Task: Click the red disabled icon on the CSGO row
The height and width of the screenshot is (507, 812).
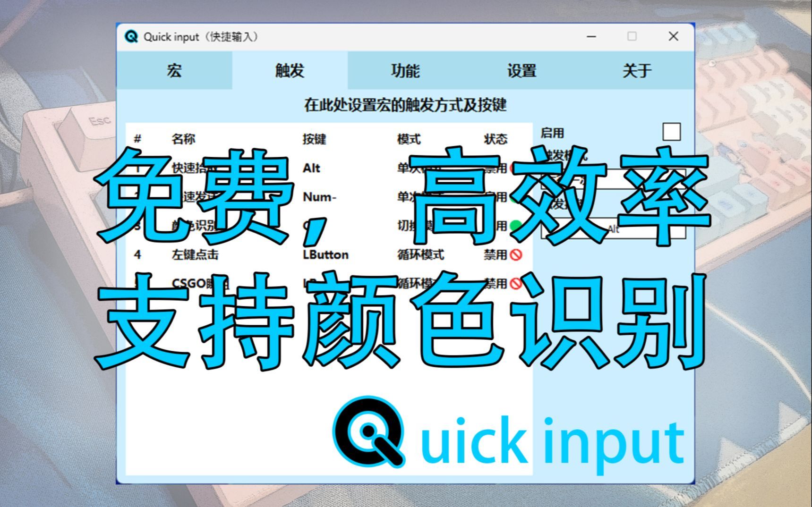Action: (x=516, y=284)
